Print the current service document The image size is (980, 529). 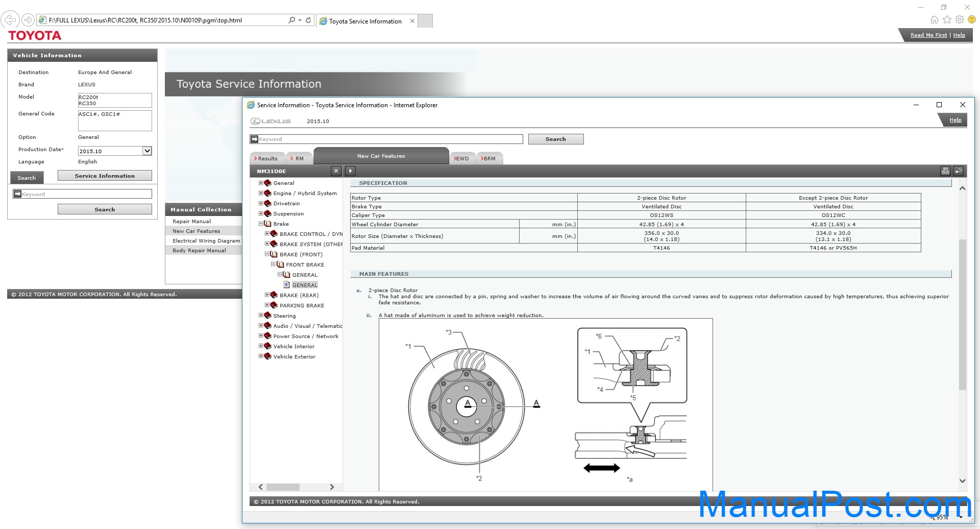pyautogui.click(x=945, y=171)
